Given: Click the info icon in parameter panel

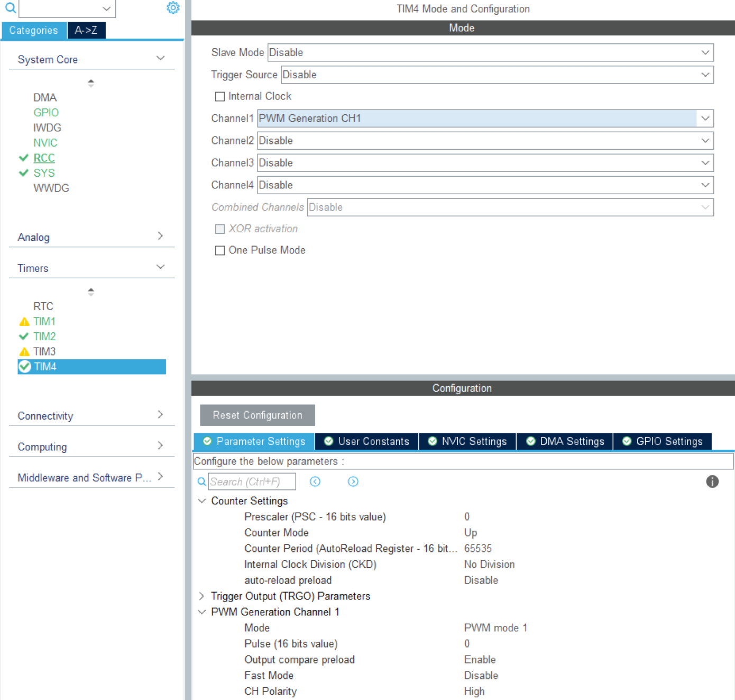Looking at the screenshot, I should pyautogui.click(x=712, y=481).
